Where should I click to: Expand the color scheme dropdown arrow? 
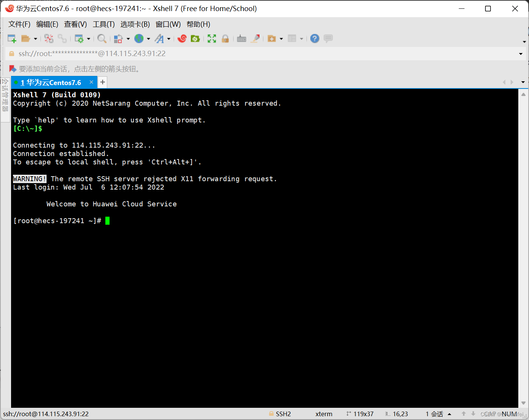(x=128, y=39)
